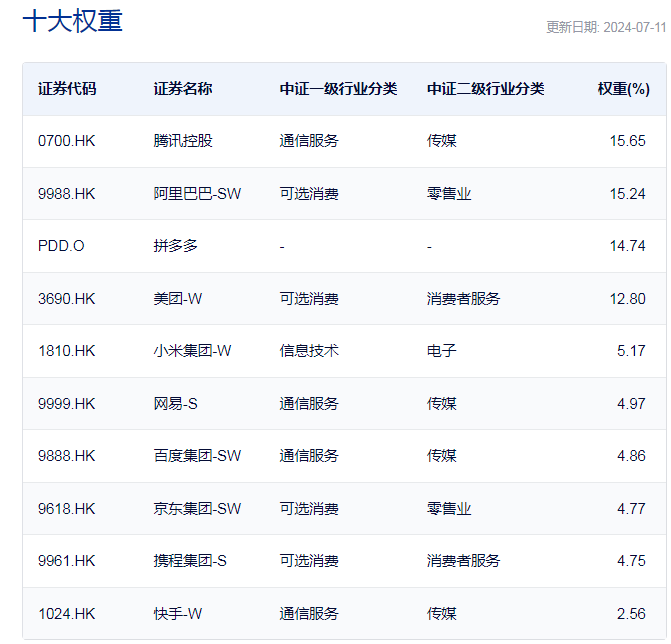
Task: Click 传媒 in the 快手-W row
Action: coord(442,614)
